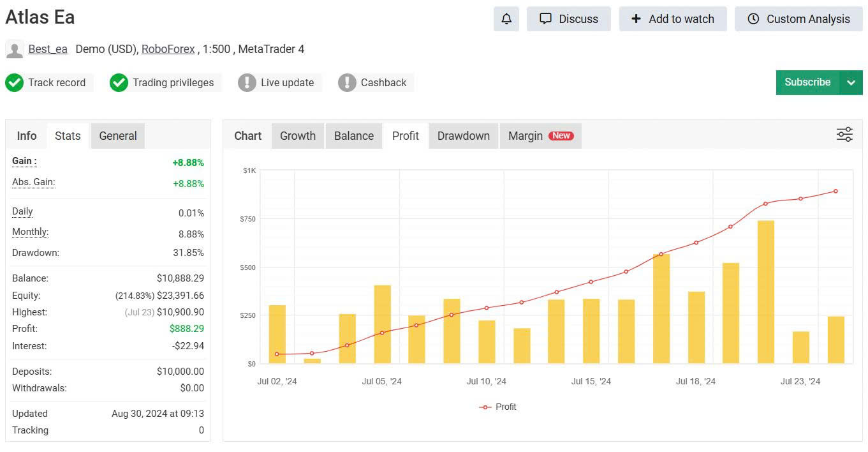Open chart settings sliders icon
This screenshot has height=452, width=868.
(844, 135)
